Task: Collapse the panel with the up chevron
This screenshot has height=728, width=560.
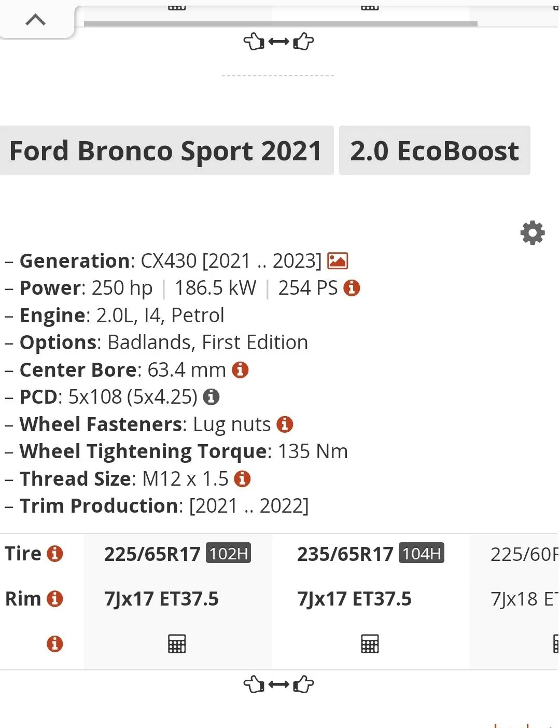Action: pyautogui.click(x=35, y=19)
